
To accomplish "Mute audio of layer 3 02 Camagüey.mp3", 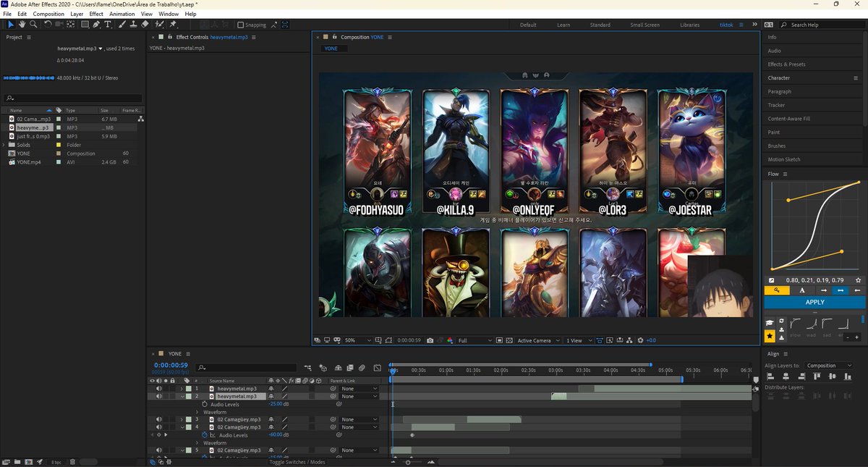I will [159, 419].
